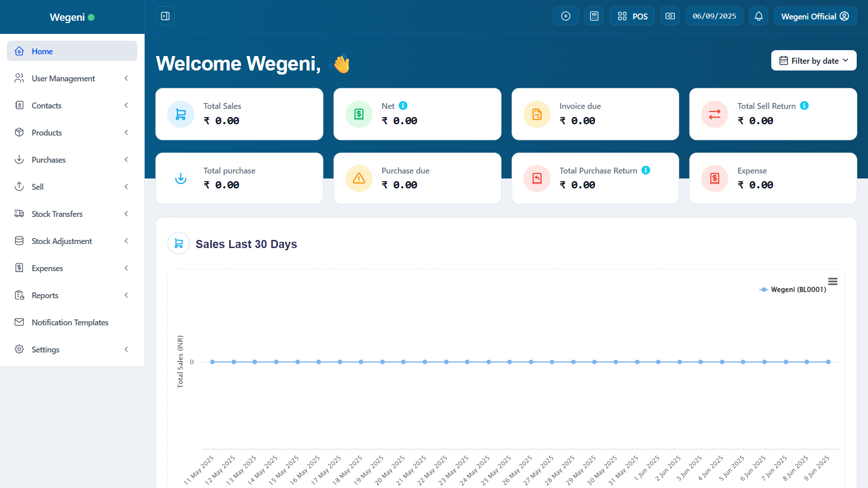Open the POS button
This screenshot has width=868, height=488.
point(632,16)
